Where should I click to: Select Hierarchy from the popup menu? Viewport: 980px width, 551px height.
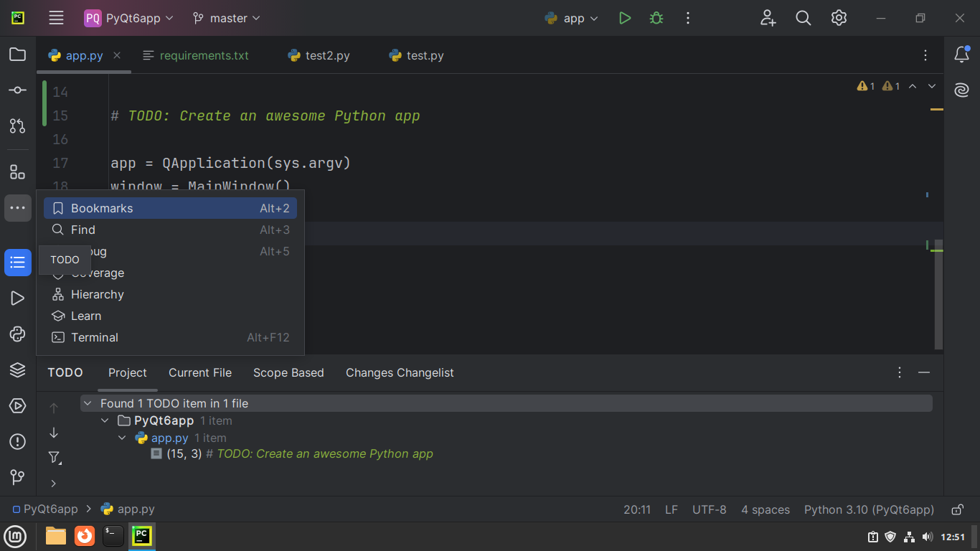171,294
